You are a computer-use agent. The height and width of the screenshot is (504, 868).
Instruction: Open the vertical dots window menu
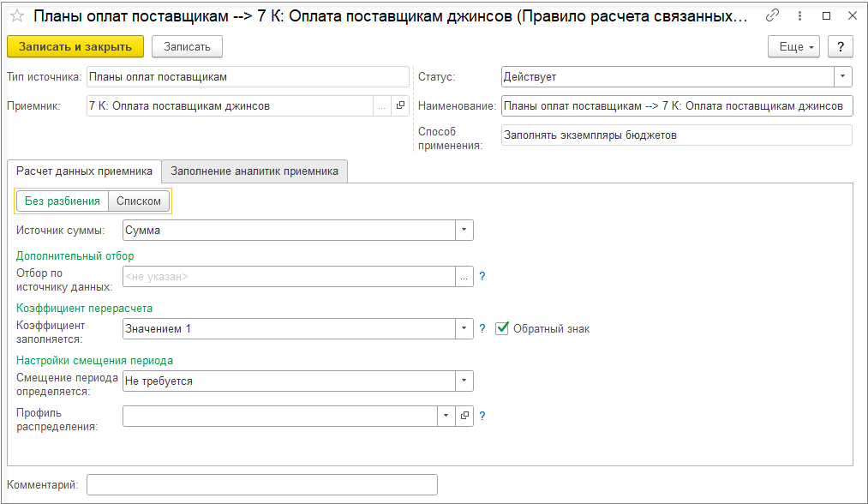pos(799,16)
